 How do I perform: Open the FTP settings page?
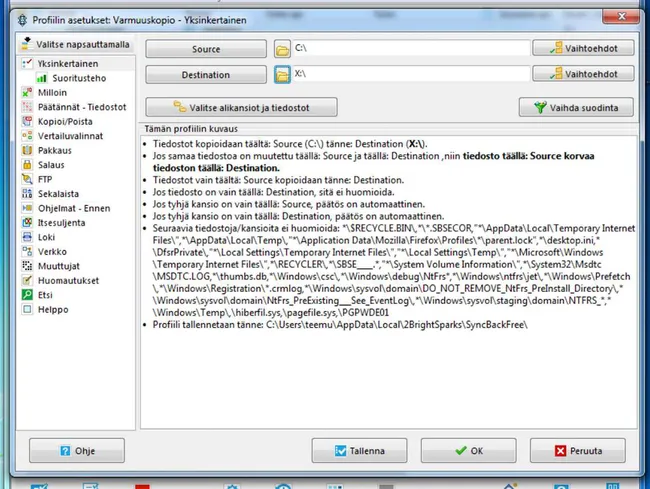[x=45, y=179]
